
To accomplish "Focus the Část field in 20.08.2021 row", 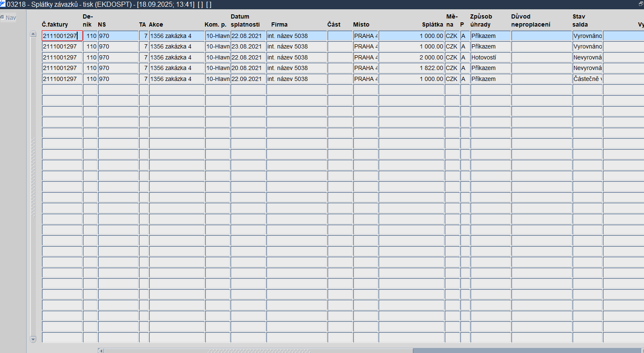I will (340, 68).
